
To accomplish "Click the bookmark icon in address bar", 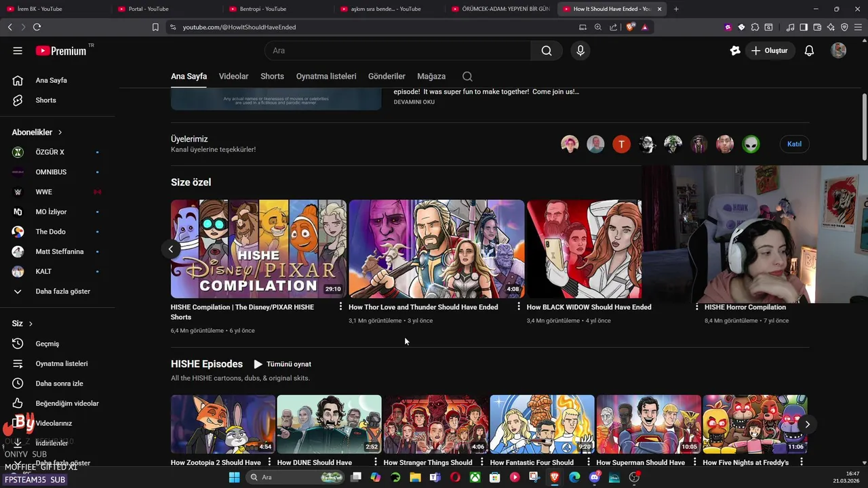I will click(155, 27).
